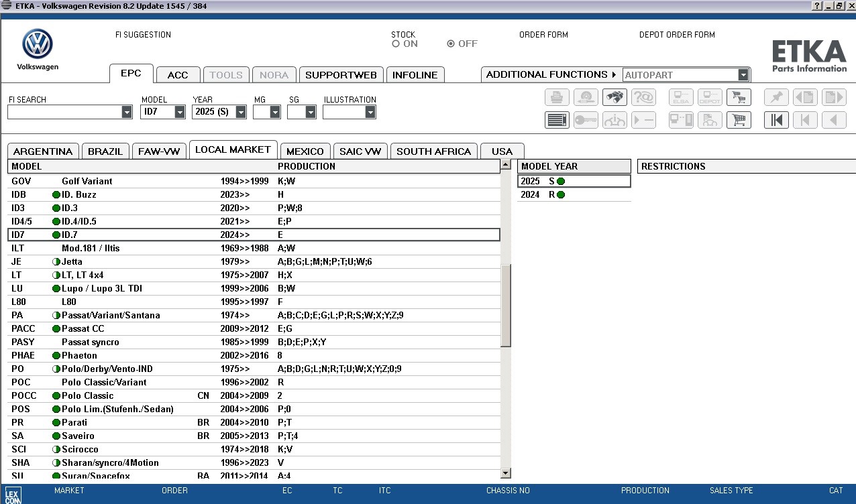Screen dimensions: 856x504
Task: Click the arrow and dash icon
Action: pos(643,120)
